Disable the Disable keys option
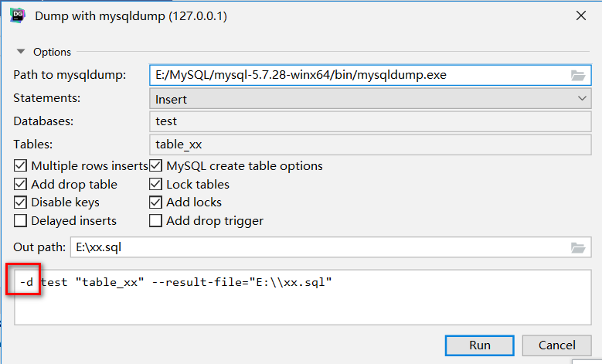This screenshot has width=602, height=364. click(21, 202)
